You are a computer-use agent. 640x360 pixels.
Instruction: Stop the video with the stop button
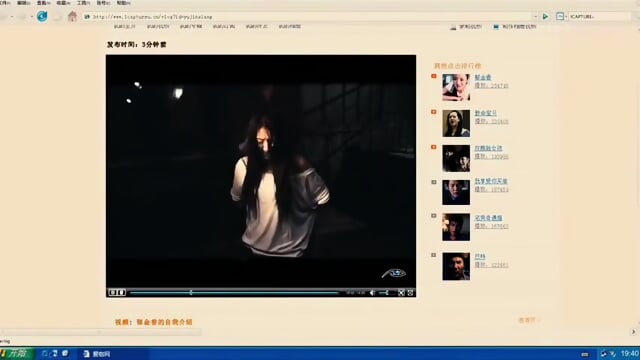[122, 292]
